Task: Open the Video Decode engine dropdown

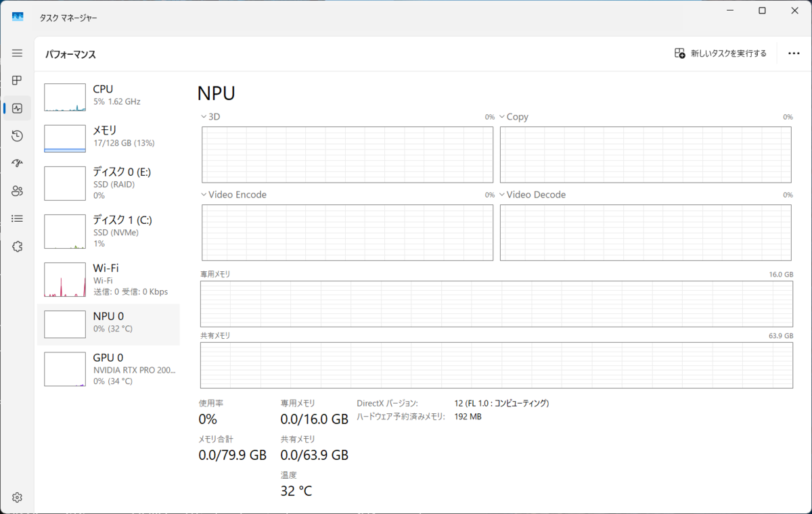Action: (502, 195)
